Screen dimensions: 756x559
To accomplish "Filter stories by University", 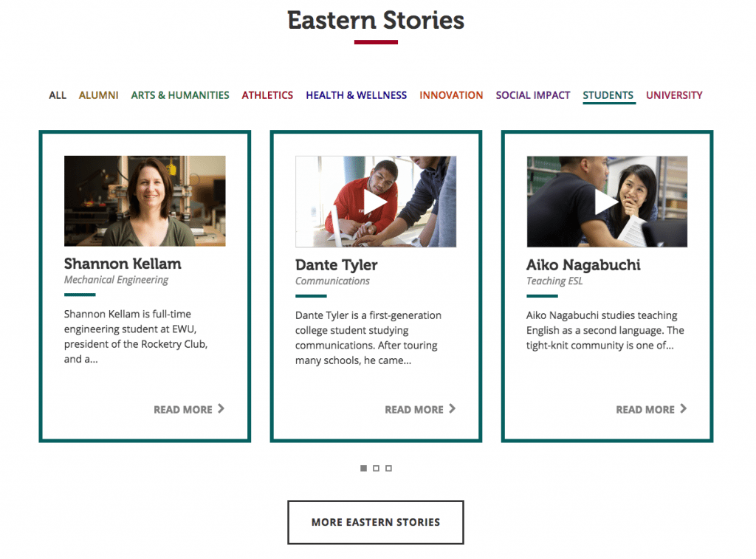I will pyautogui.click(x=674, y=95).
